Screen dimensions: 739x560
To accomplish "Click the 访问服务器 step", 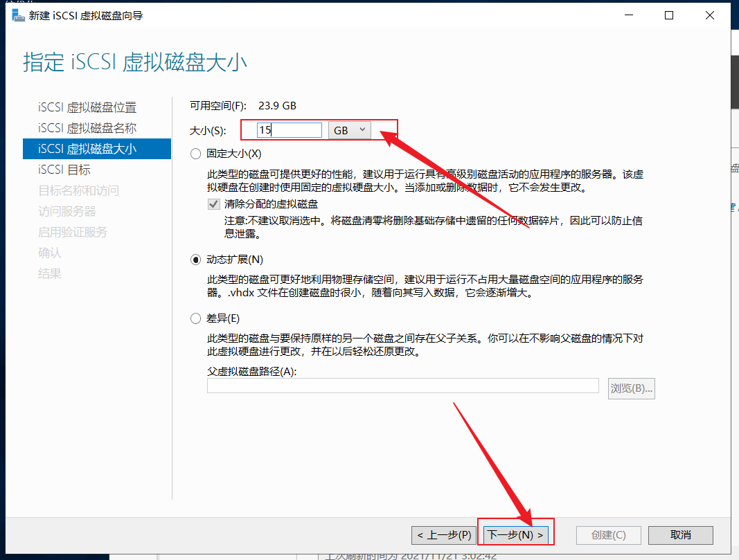I will coord(67,211).
